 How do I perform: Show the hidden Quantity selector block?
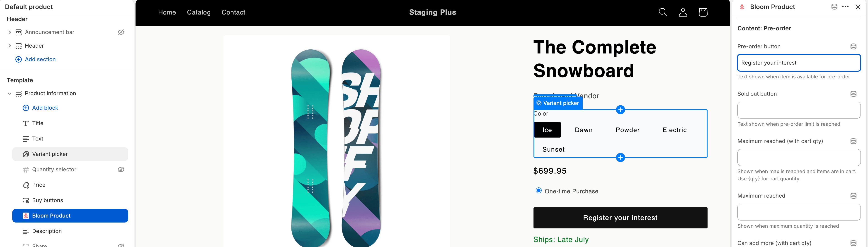point(121,170)
